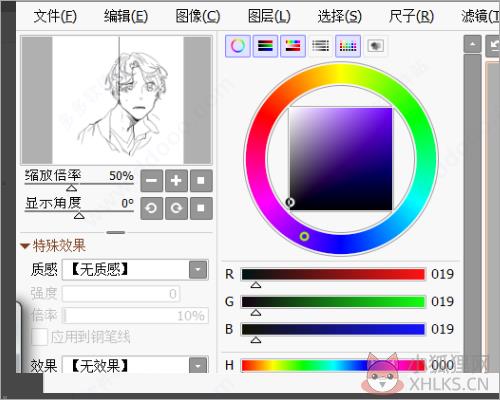Open the 质感 dropdown
This screenshot has height=400, width=500.
coord(198,269)
